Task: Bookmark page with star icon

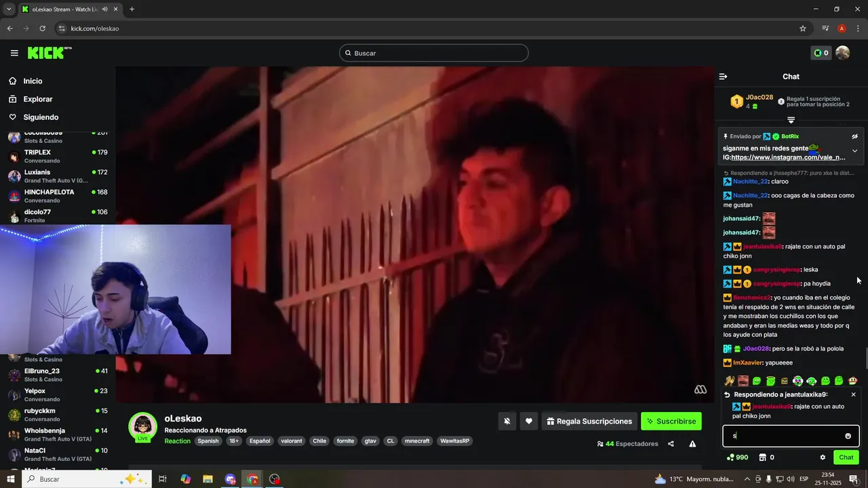Action: click(803, 28)
